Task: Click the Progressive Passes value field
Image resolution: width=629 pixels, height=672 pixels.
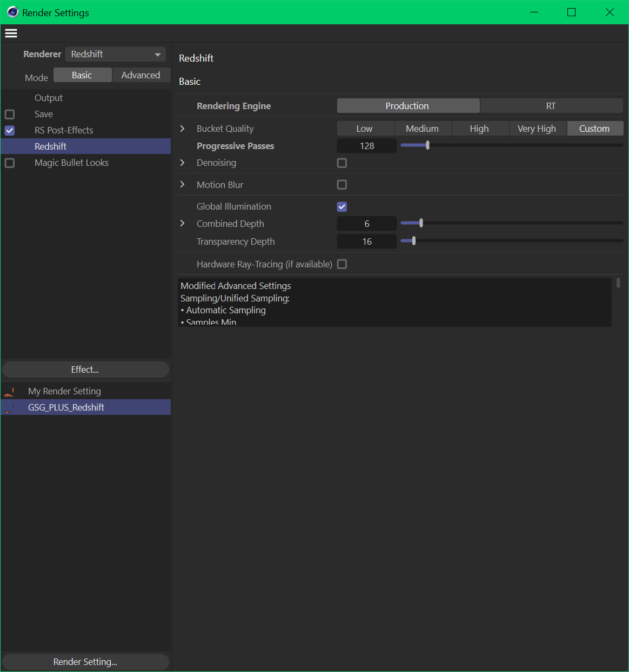Action: pyautogui.click(x=367, y=146)
